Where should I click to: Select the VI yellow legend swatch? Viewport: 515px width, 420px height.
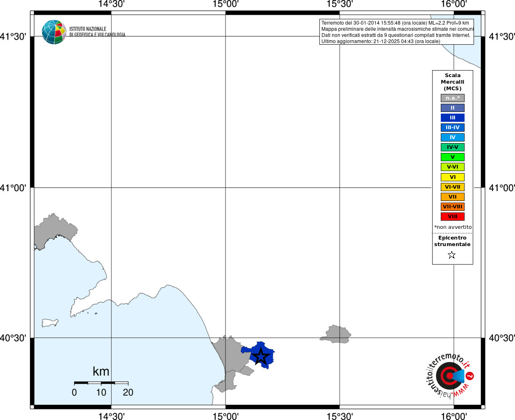(x=453, y=177)
